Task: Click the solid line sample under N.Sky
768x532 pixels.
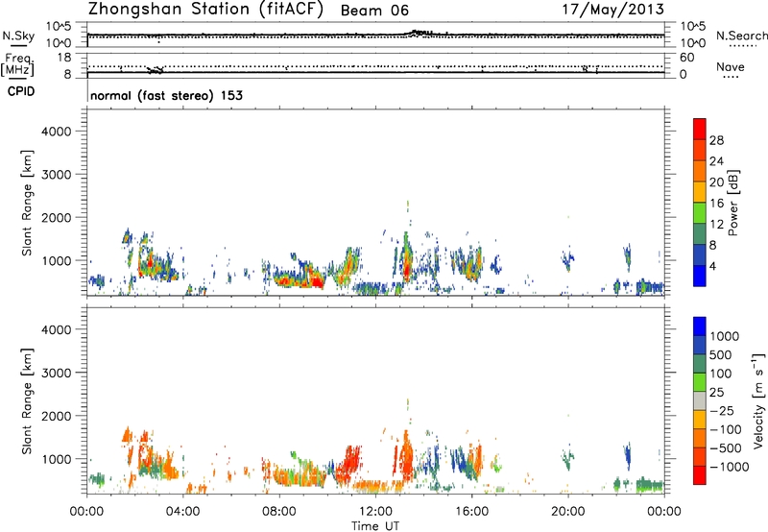Action: point(17,46)
